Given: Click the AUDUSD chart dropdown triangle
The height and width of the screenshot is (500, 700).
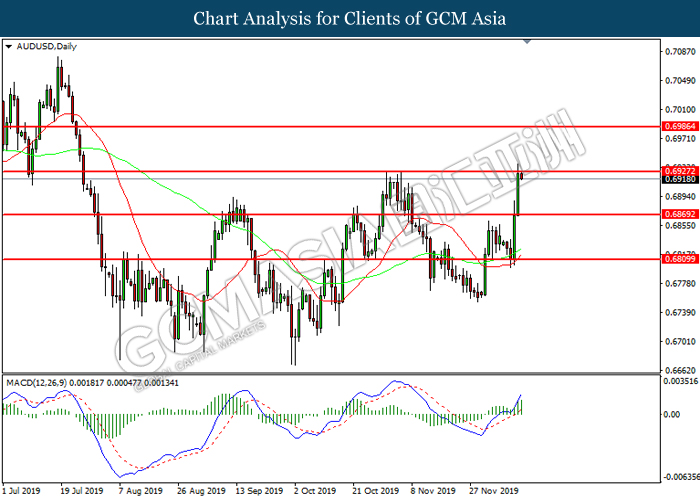Looking at the screenshot, I should (x=9, y=46).
